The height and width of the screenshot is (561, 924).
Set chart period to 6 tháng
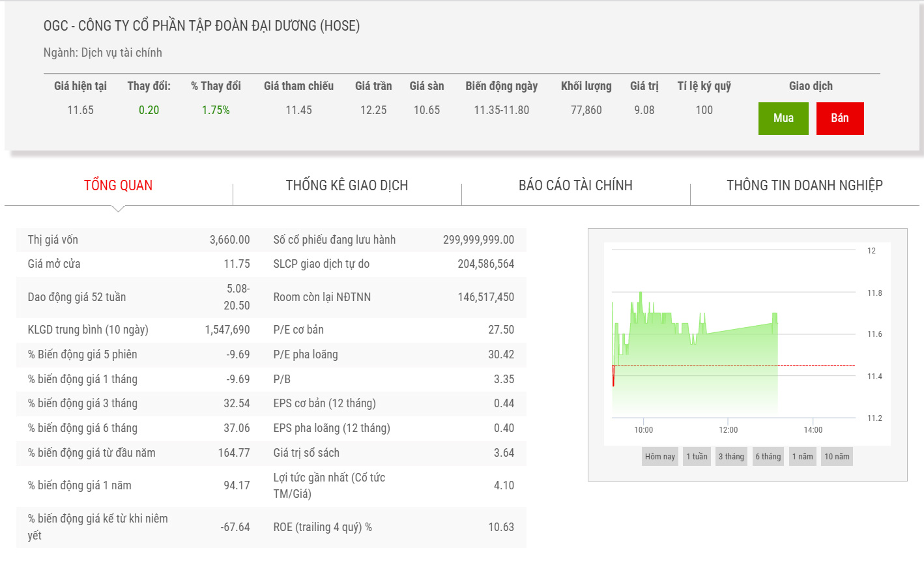tap(768, 457)
